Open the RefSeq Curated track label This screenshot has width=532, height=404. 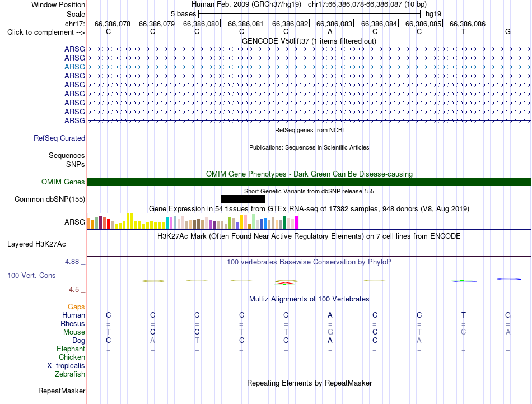coord(59,138)
